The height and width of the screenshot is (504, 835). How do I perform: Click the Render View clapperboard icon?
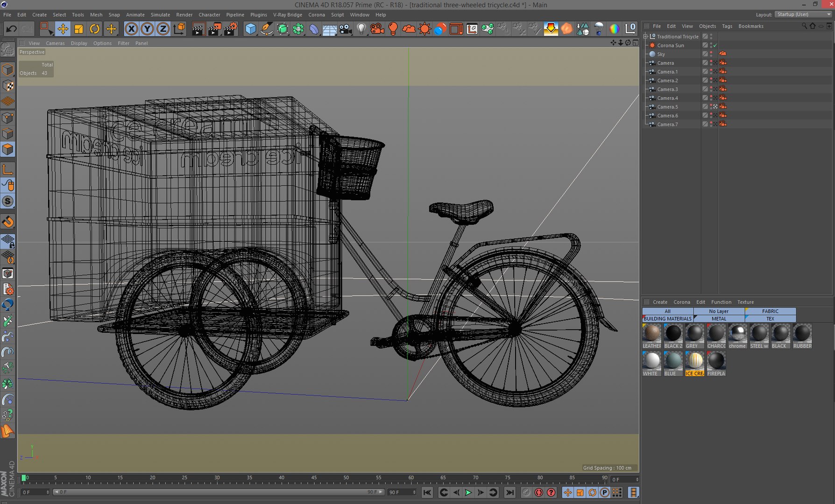tap(198, 29)
